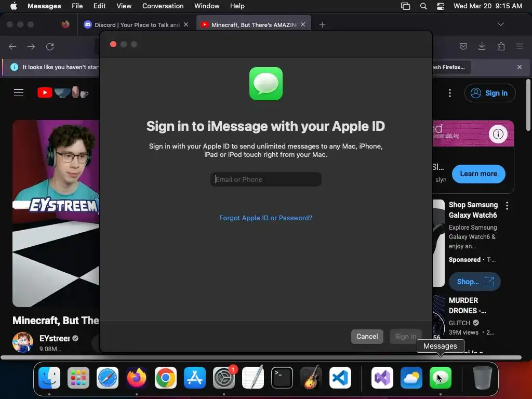
Task: Open System Settings from the Dock
Action: click(224, 378)
